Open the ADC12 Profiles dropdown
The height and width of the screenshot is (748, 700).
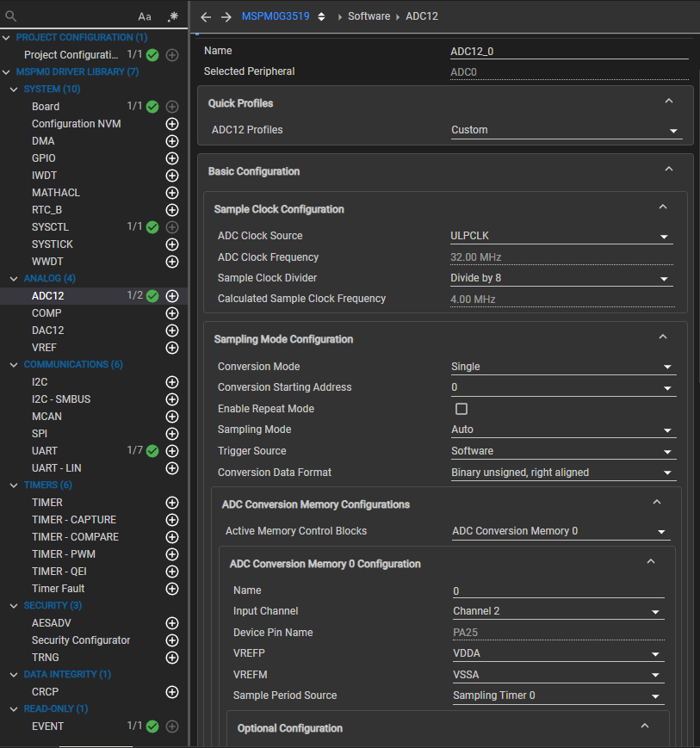[x=567, y=130]
